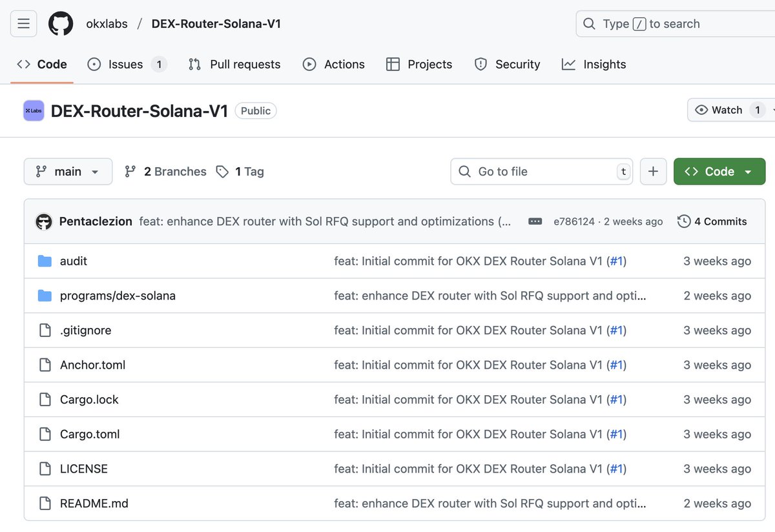Open the README.md file
775x532 pixels.
click(94, 503)
